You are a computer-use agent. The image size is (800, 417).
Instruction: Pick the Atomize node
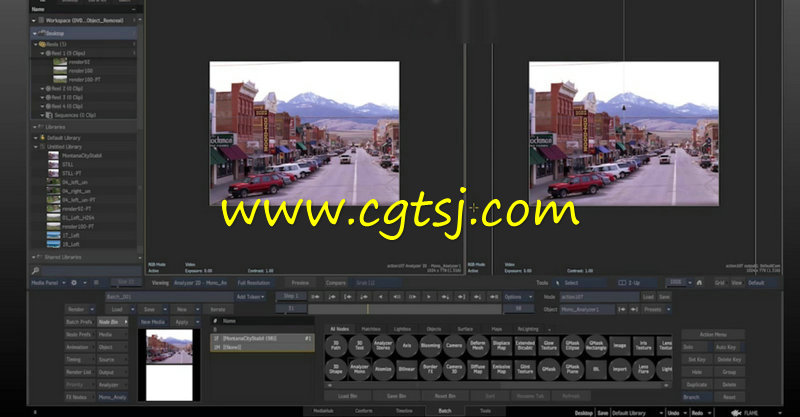(383, 369)
